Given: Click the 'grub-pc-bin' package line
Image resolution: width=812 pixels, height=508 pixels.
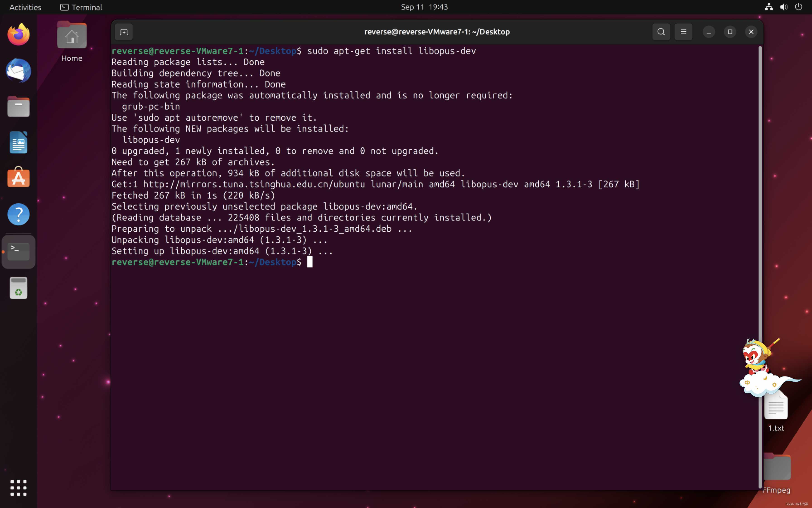Looking at the screenshot, I should (x=151, y=107).
